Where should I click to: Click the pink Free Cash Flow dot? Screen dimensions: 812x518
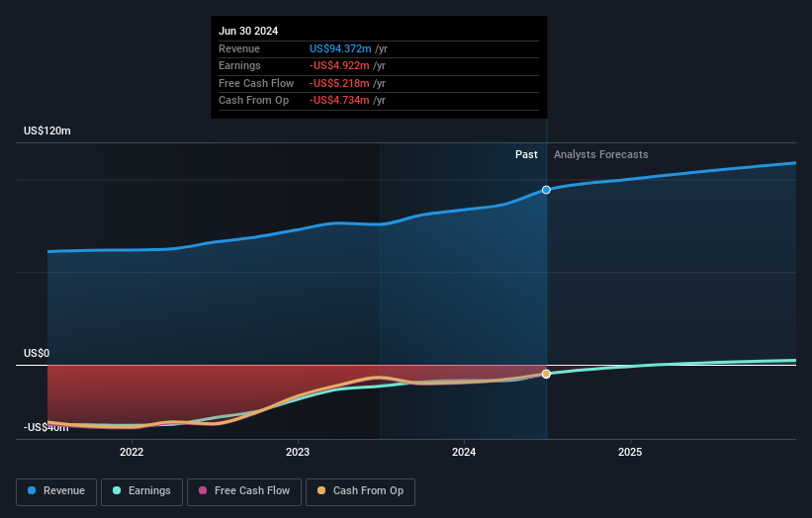click(203, 490)
